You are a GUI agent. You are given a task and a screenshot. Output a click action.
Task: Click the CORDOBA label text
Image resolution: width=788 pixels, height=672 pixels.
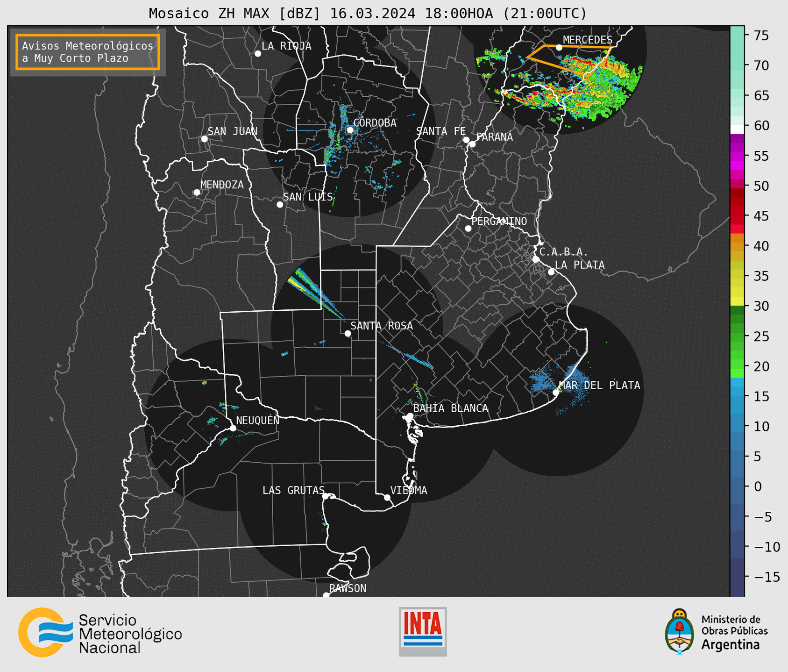pos(375,123)
